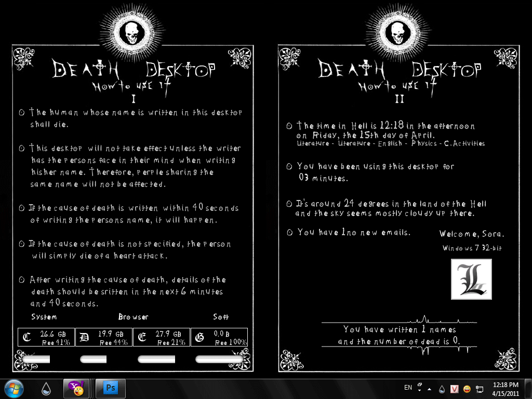Image resolution: width=532 pixels, height=399 pixels.
Task: Click the 'Friday, the 15th day of April' line
Action: [x=365, y=135]
